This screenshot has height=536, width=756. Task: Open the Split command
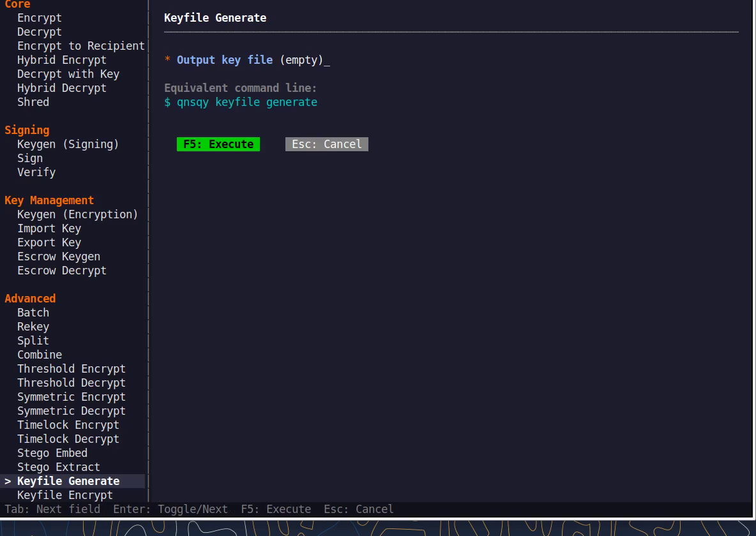(x=33, y=340)
